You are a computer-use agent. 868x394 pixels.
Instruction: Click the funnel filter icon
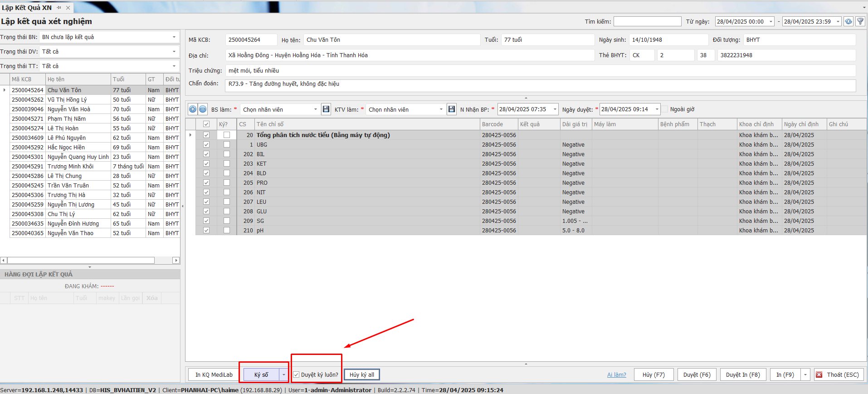coord(860,21)
